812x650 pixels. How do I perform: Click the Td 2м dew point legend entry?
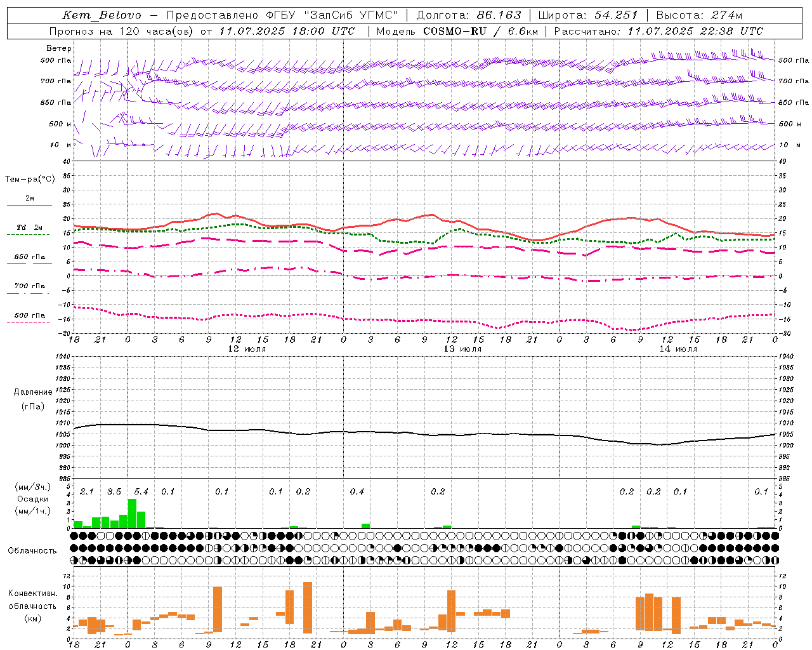[30, 227]
